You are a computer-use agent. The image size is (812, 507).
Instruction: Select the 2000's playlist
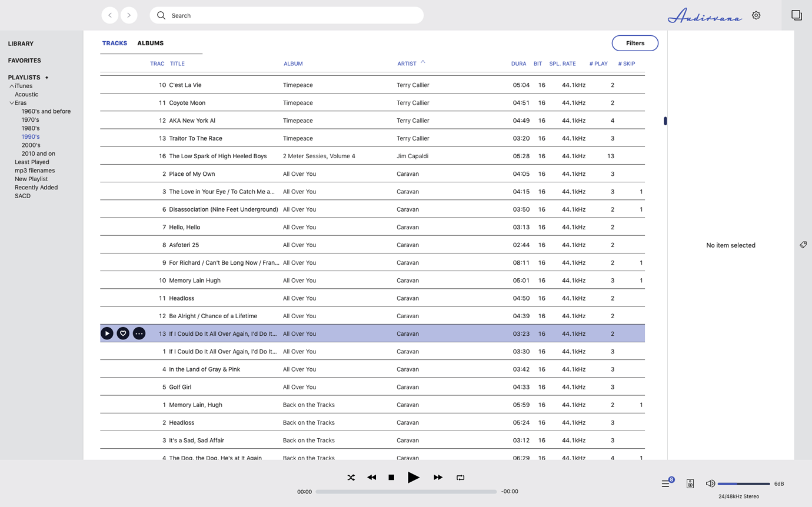[31, 145]
